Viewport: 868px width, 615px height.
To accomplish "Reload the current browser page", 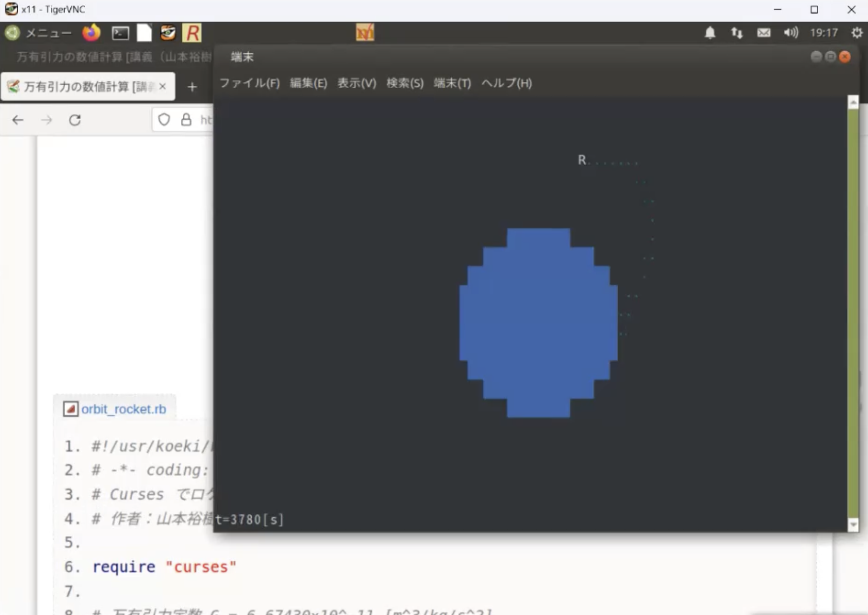I will 75,120.
